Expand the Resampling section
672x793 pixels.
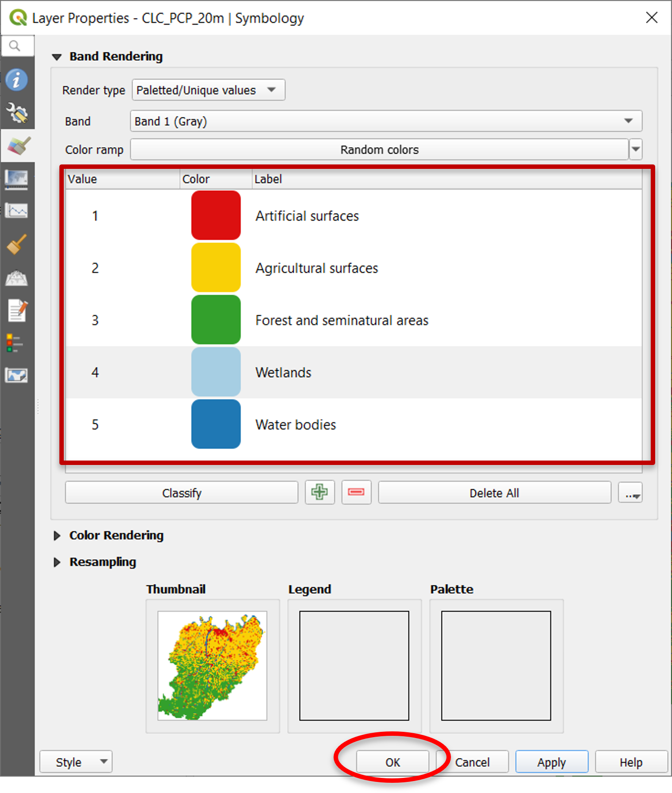point(57,562)
